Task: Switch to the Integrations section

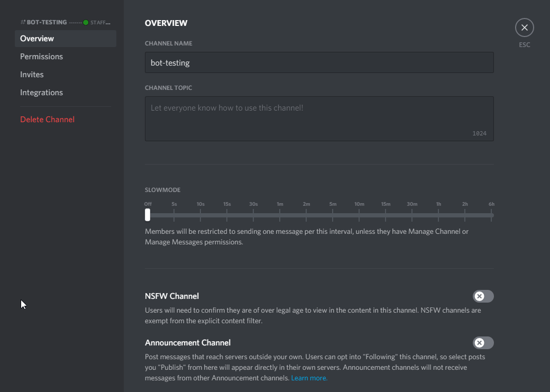Action: [x=41, y=93]
